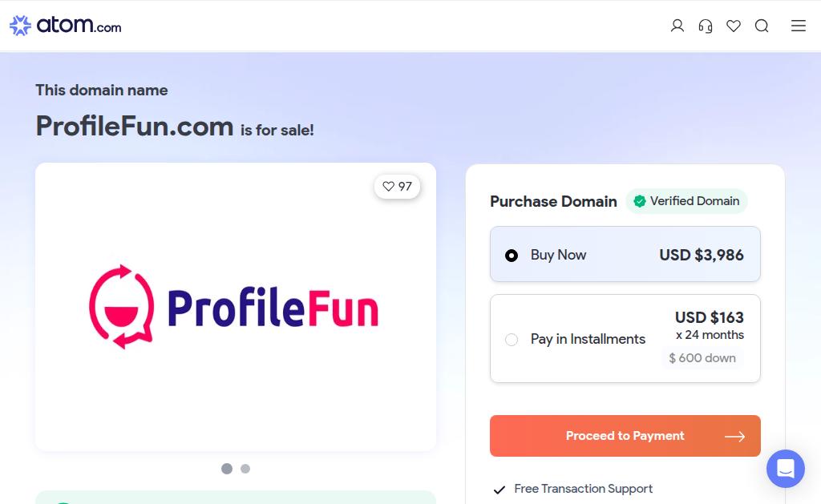This screenshot has height=504, width=821.
Task: Open the hamburger menu
Action: (x=798, y=26)
